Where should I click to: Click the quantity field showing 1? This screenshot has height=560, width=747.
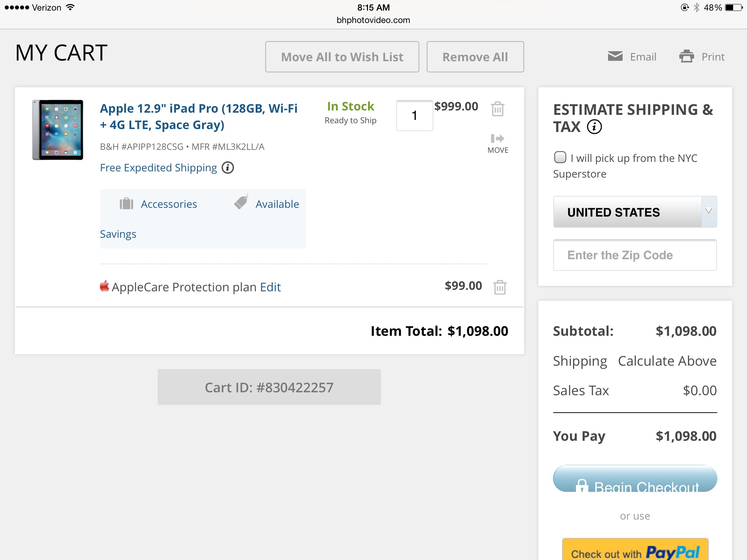414,116
